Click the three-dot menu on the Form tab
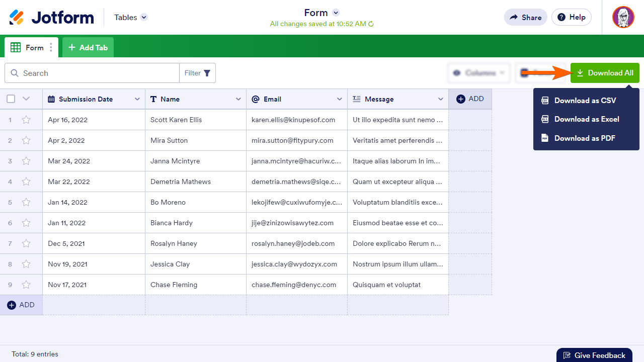 click(50, 47)
